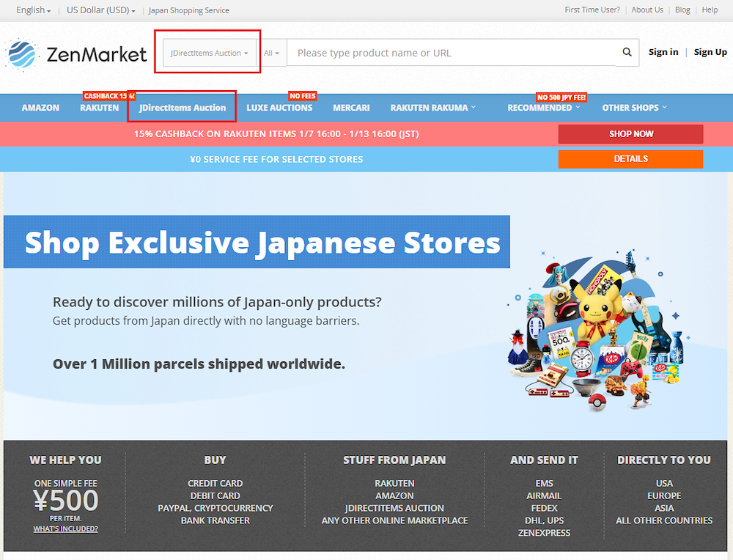Click the Sign Up link
Screen dimensions: 733x560
tap(710, 52)
